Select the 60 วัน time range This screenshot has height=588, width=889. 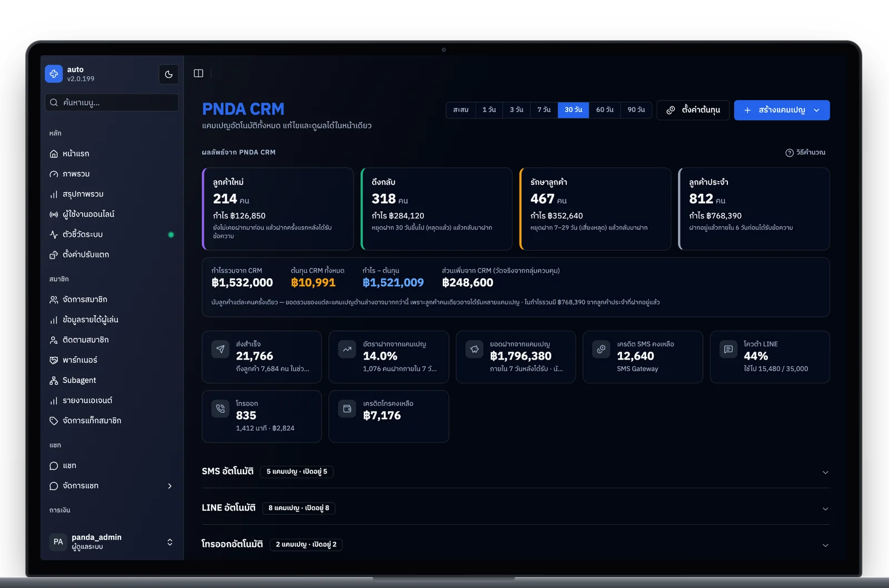(x=605, y=110)
